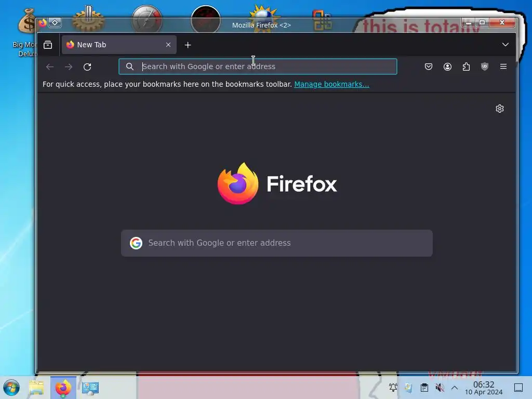Expand hidden system tray icons arrow
This screenshot has height=399, width=532.
click(455, 388)
